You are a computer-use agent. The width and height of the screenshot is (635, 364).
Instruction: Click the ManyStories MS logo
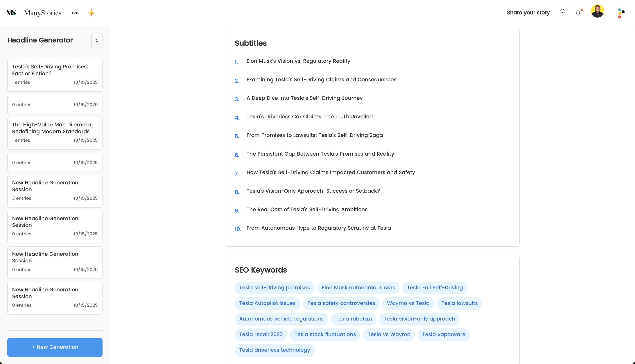tap(11, 12)
